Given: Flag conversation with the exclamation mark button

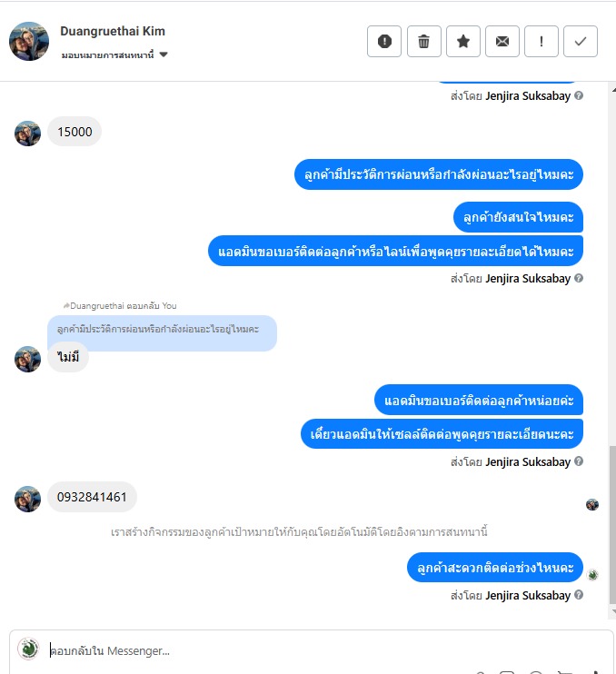Looking at the screenshot, I should point(541,41).
